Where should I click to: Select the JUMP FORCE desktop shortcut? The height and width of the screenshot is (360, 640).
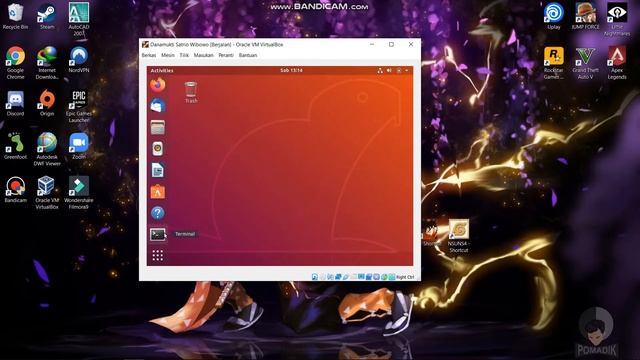tap(585, 17)
